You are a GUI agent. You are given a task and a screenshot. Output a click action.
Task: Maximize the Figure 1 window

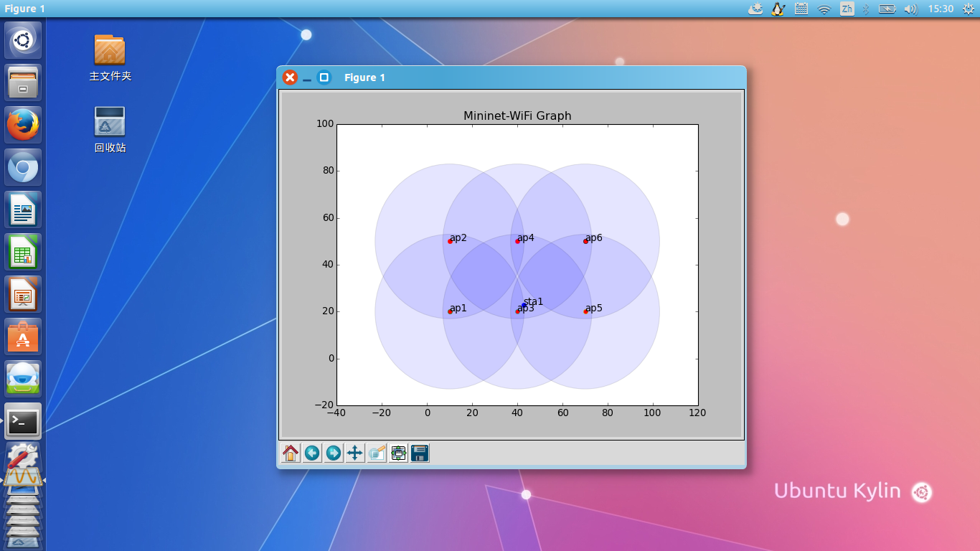click(x=324, y=77)
